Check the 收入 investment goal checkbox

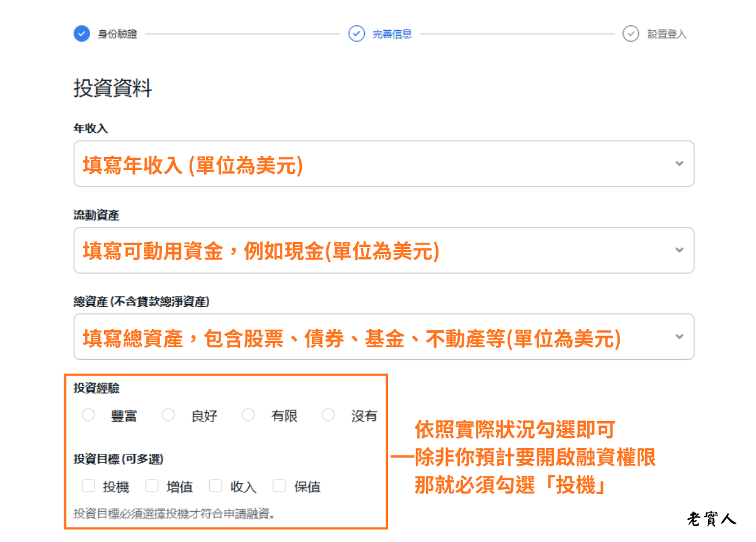point(216,486)
